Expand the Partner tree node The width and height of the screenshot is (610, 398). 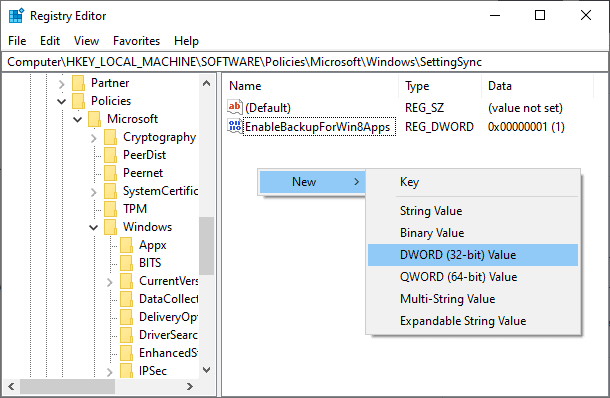pyautogui.click(x=61, y=83)
